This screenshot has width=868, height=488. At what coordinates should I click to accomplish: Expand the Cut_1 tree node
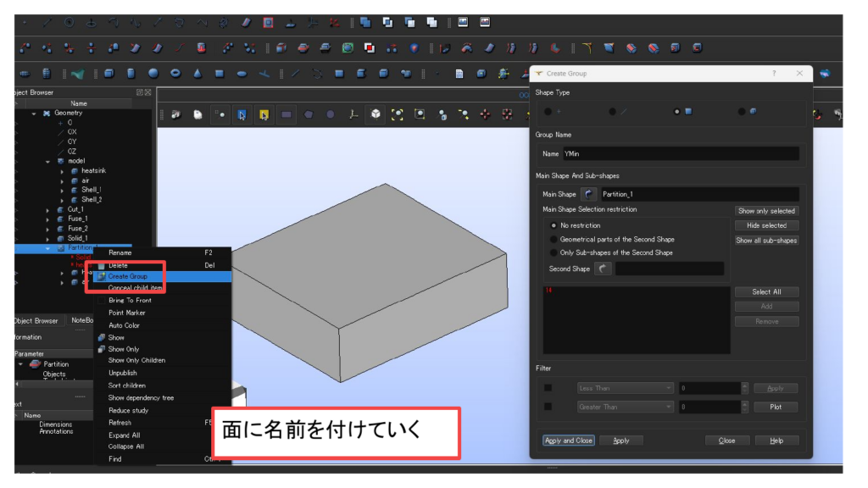click(x=49, y=209)
